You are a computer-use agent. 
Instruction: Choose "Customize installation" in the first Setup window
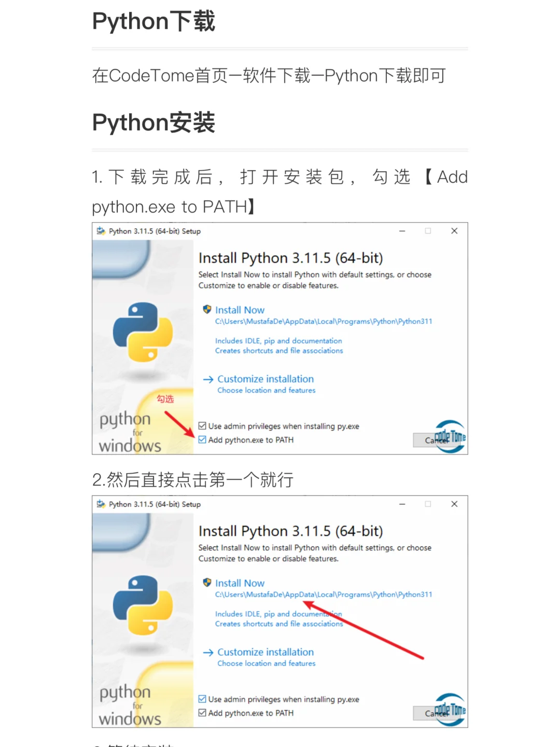pos(265,379)
